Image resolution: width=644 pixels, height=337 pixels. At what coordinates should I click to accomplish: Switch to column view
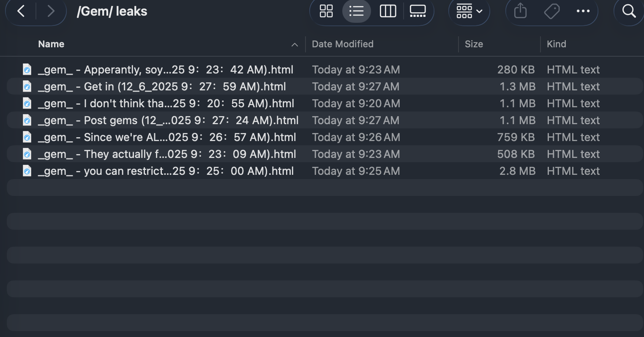pyautogui.click(x=387, y=11)
